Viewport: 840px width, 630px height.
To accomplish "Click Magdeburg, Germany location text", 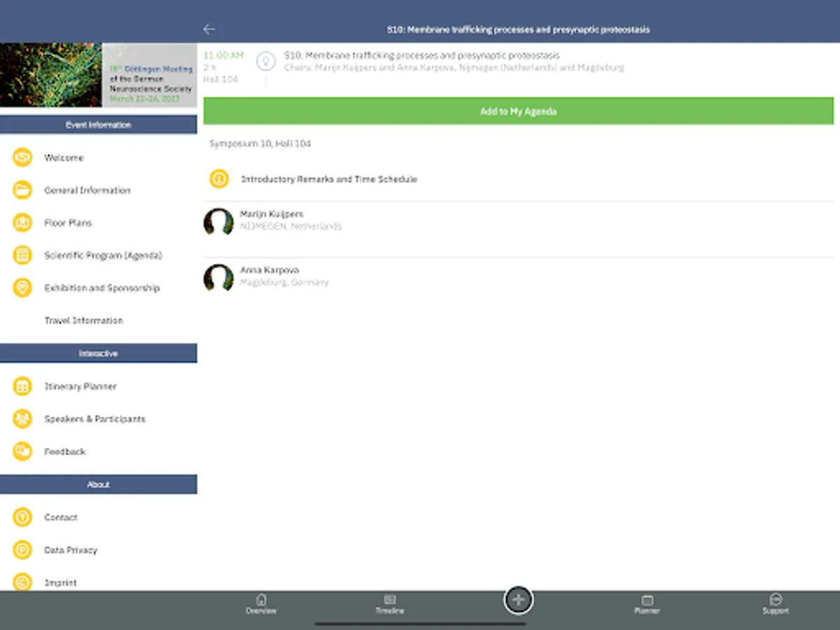I will coord(284,283).
